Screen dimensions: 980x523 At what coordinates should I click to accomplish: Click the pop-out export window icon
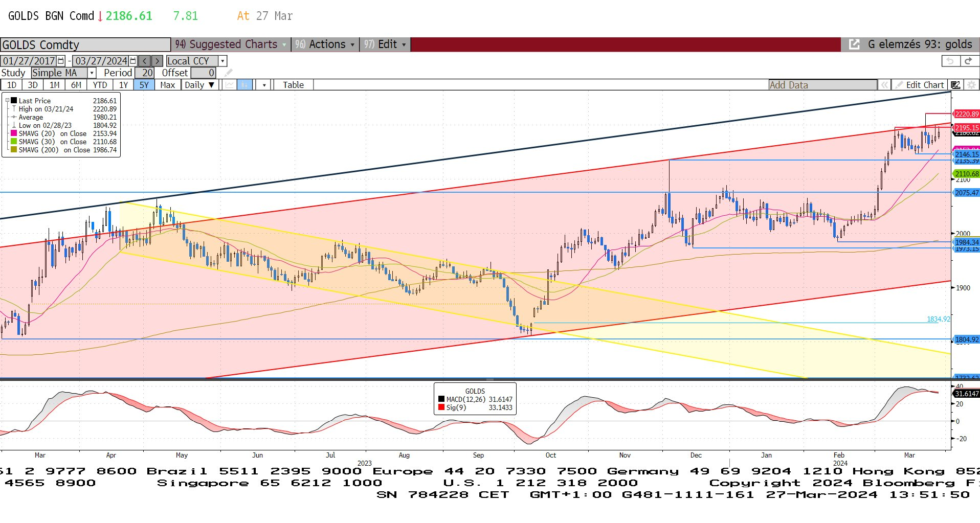pyautogui.click(x=854, y=44)
